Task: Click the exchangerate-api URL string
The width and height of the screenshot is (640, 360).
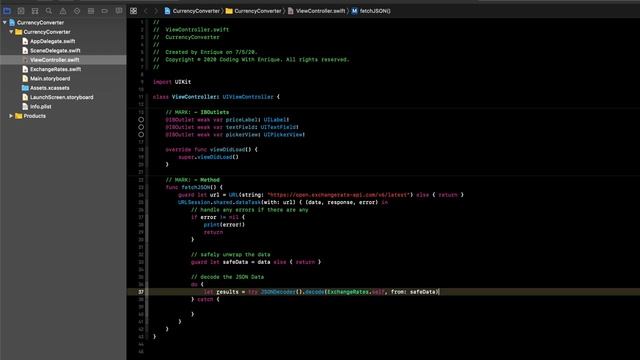Action: (x=339, y=195)
